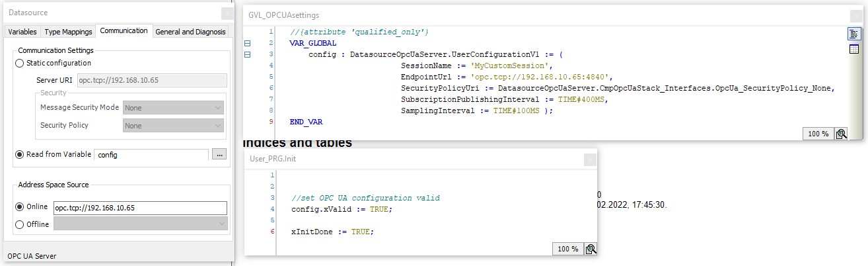
Task: Click magnifier icon in User_PRG.Init editor
Action: 591,249
